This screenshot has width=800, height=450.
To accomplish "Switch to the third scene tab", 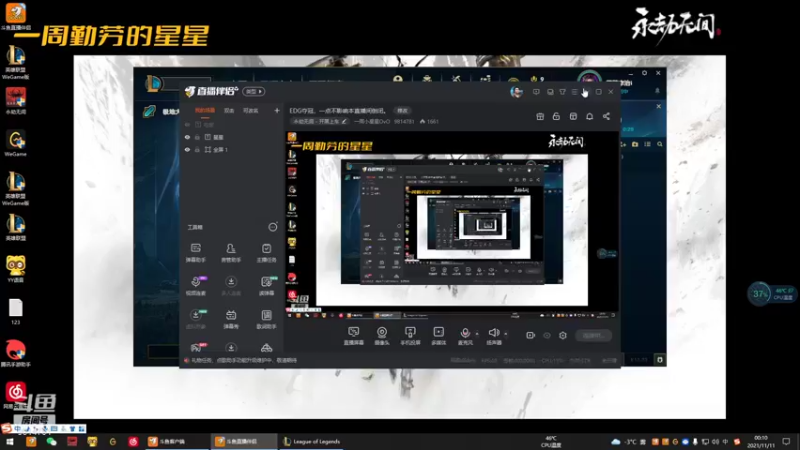I will pos(250,110).
